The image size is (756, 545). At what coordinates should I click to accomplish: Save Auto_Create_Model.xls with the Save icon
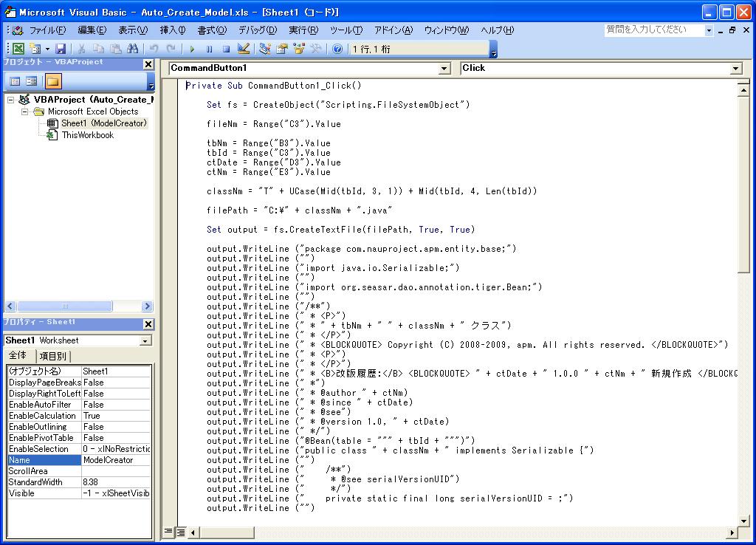click(62, 48)
